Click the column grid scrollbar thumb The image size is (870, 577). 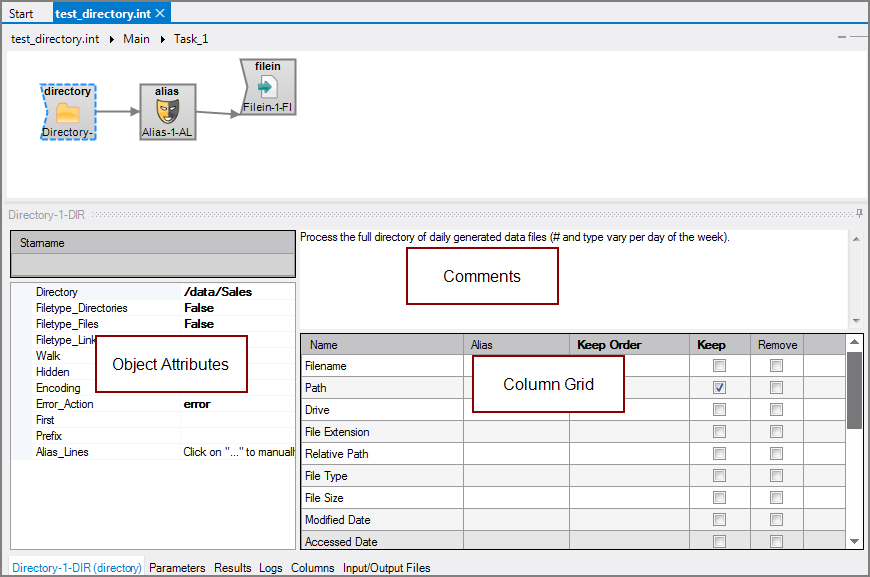[x=854, y=390]
